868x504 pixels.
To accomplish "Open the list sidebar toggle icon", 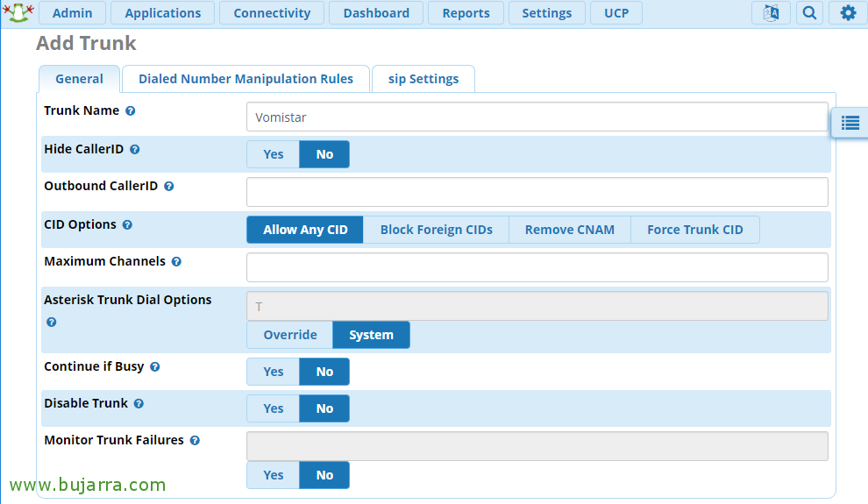I will coord(850,123).
